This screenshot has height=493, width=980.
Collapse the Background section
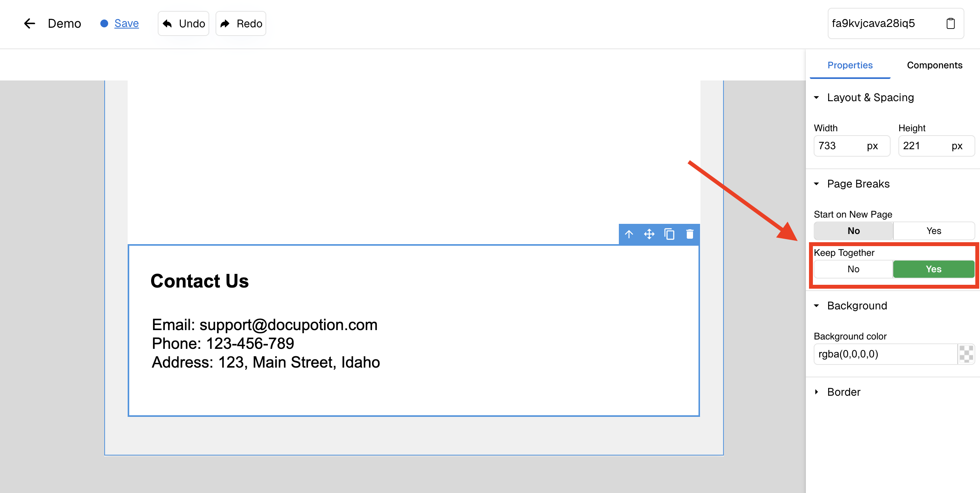(817, 306)
